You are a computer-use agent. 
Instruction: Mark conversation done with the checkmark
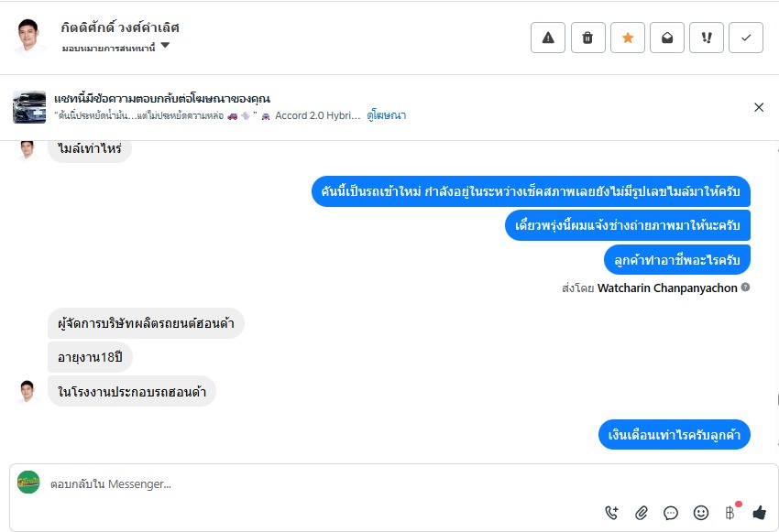[746, 38]
